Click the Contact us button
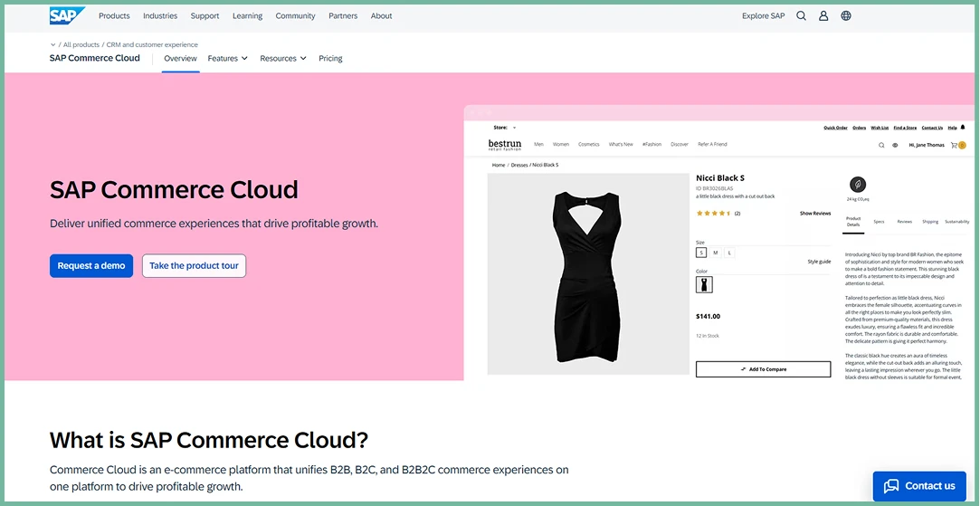Image resolution: width=980 pixels, height=506 pixels. 919,486
